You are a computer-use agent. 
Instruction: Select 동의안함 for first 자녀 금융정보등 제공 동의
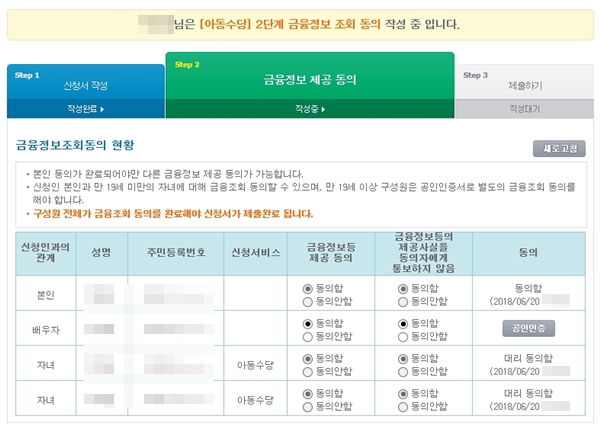point(307,371)
